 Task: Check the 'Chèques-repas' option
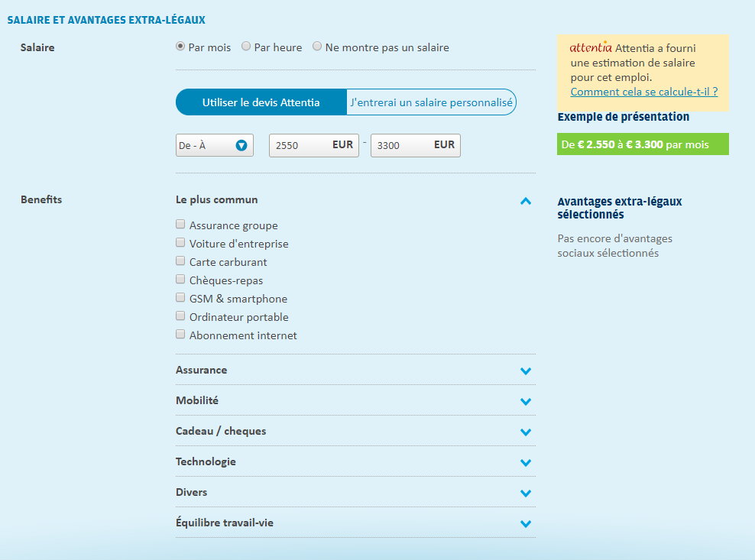pyautogui.click(x=180, y=279)
